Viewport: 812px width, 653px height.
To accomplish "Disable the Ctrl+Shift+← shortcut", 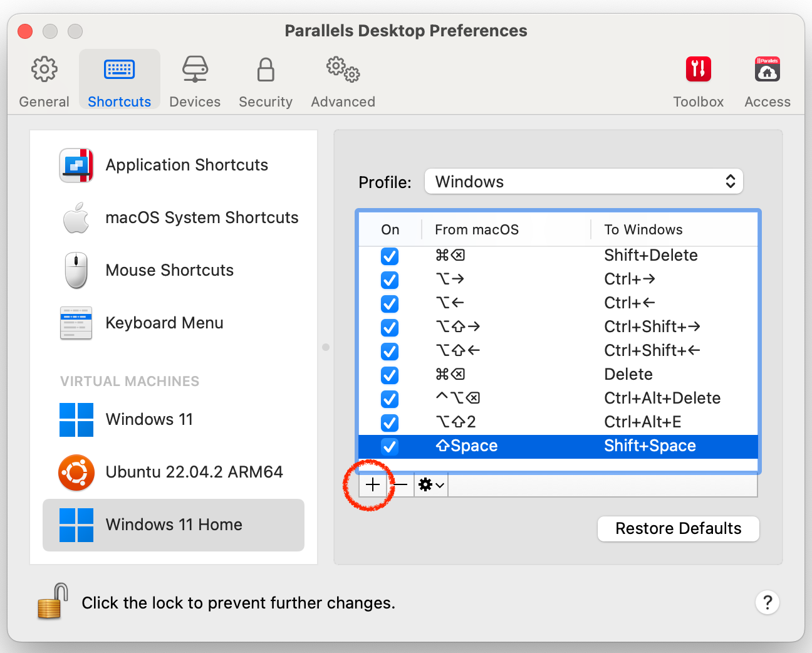I will click(390, 352).
